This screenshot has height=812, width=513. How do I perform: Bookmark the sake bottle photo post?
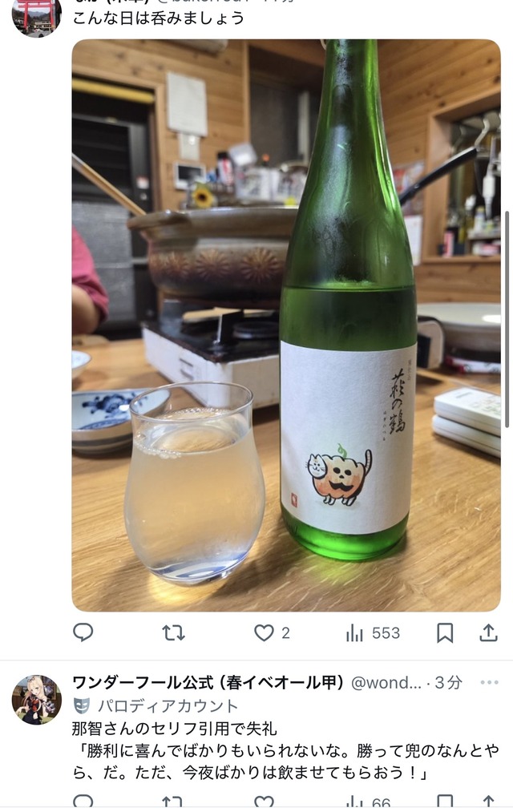coord(445,632)
